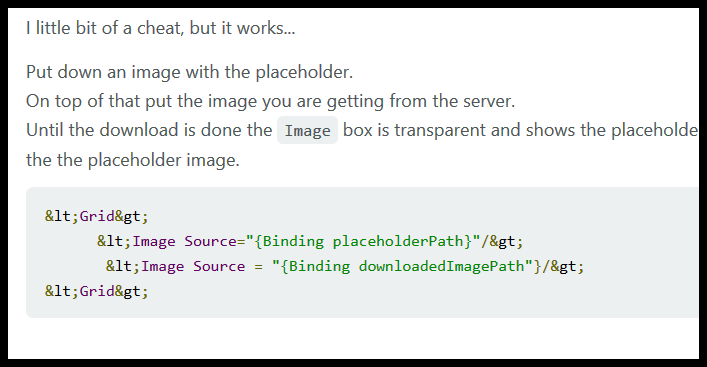
Task: Click the second 'Image' tag in code
Action: (x=162, y=266)
